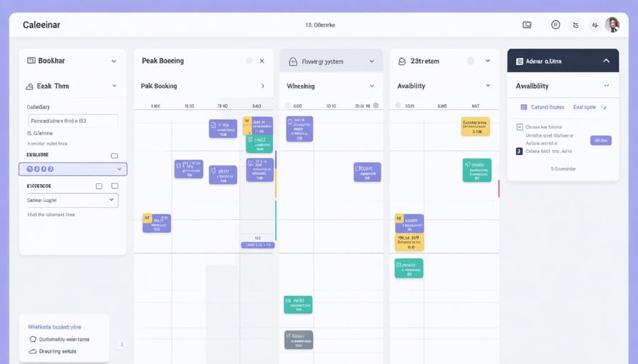Click the Eak Thm person icon
The width and height of the screenshot is (638, 364).
click(30, 86)
